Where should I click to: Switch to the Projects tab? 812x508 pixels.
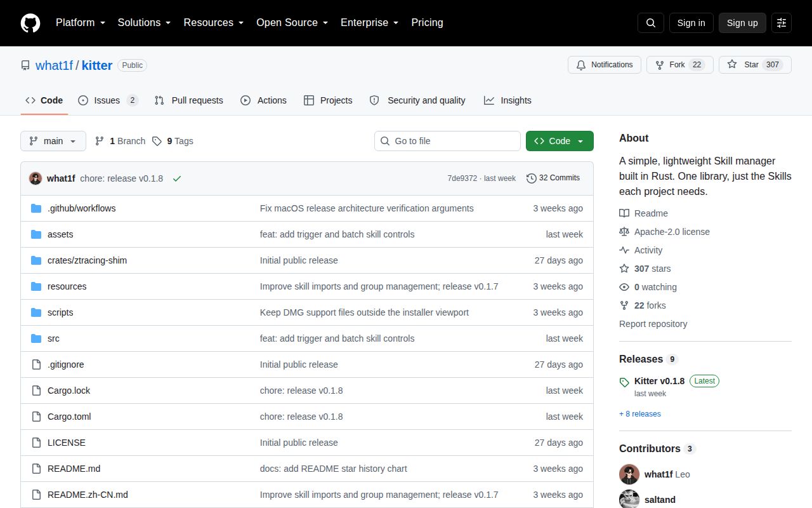tap(328, 100)
